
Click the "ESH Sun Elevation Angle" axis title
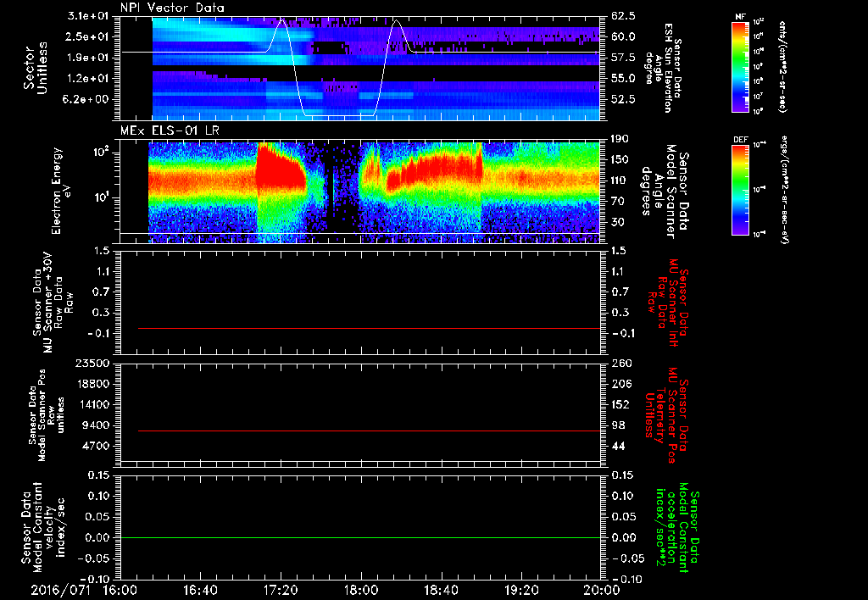pyautogui.click(x=663, y=68)
